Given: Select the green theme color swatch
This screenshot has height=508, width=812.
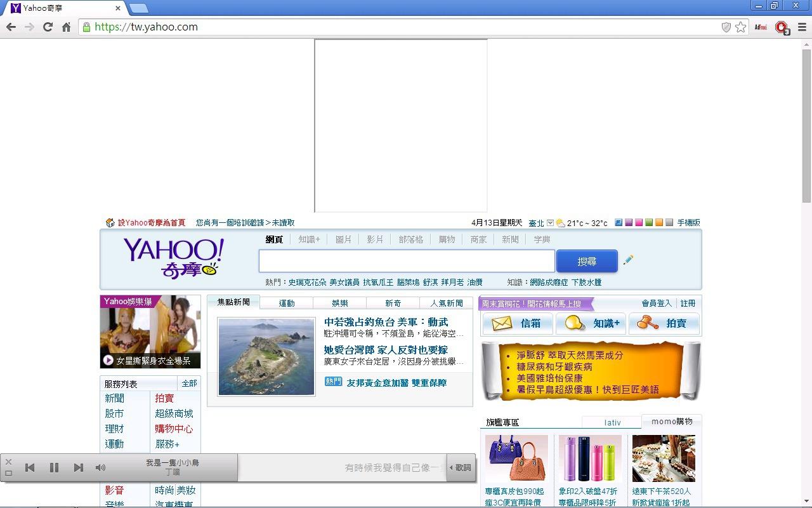Looking at the screenshot, I should coord(649,222).
